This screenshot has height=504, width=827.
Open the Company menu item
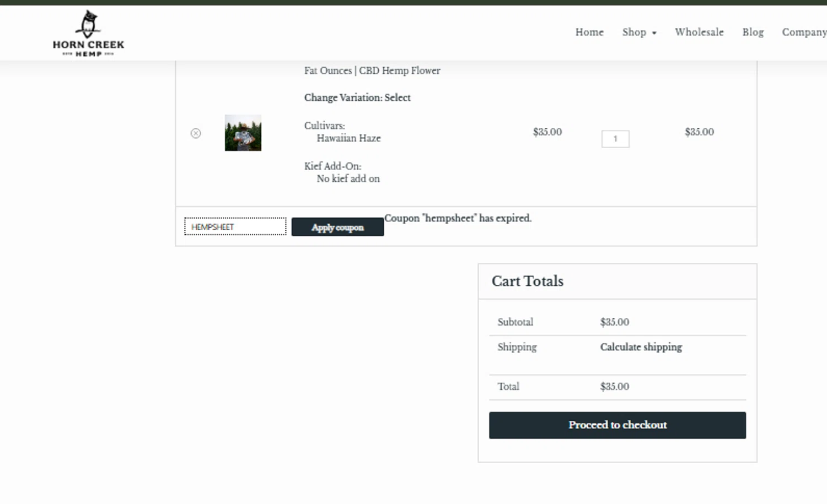pyautogui.click(x=804, y=32)
